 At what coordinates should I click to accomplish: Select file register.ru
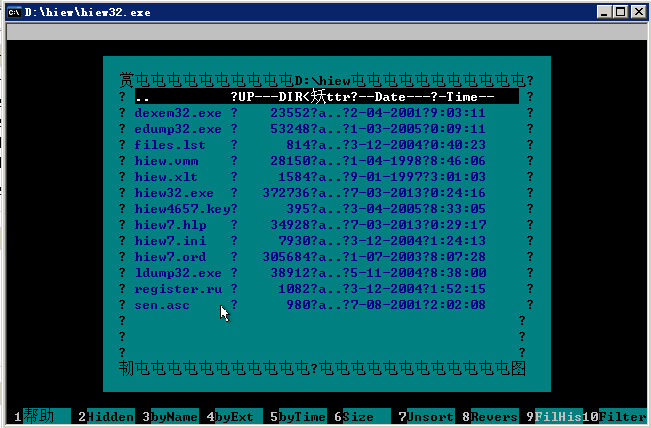coord(178,289)
